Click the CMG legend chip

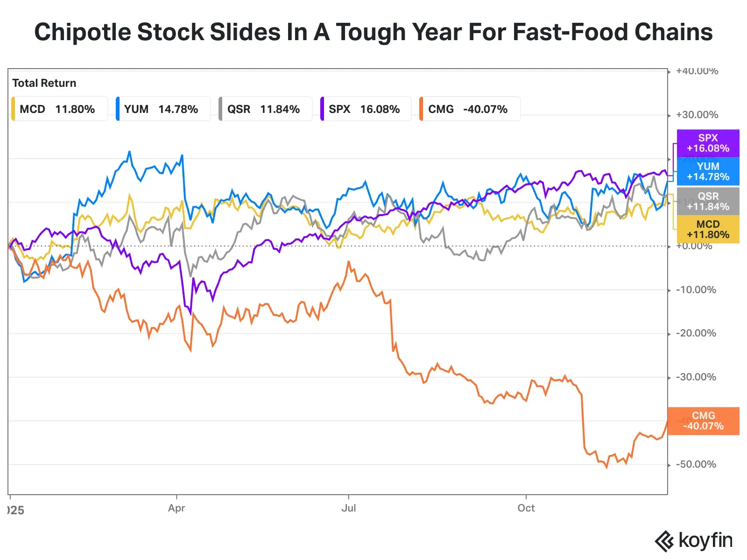469,109
